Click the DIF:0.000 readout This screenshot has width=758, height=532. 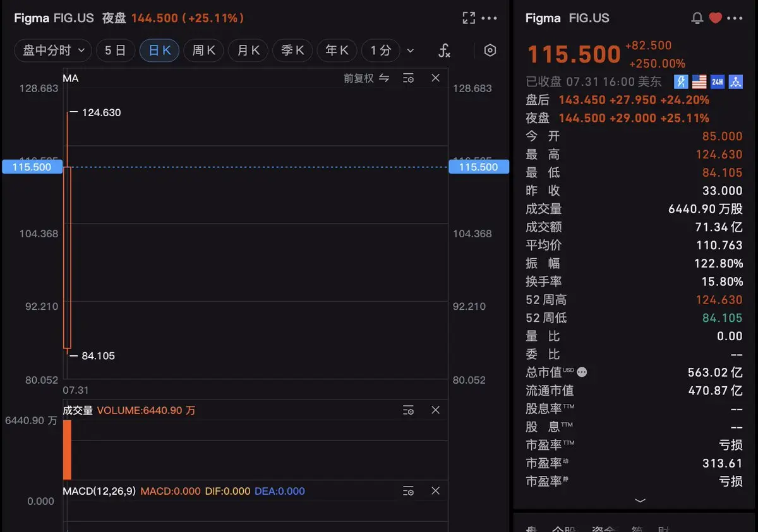coord(227,491)
